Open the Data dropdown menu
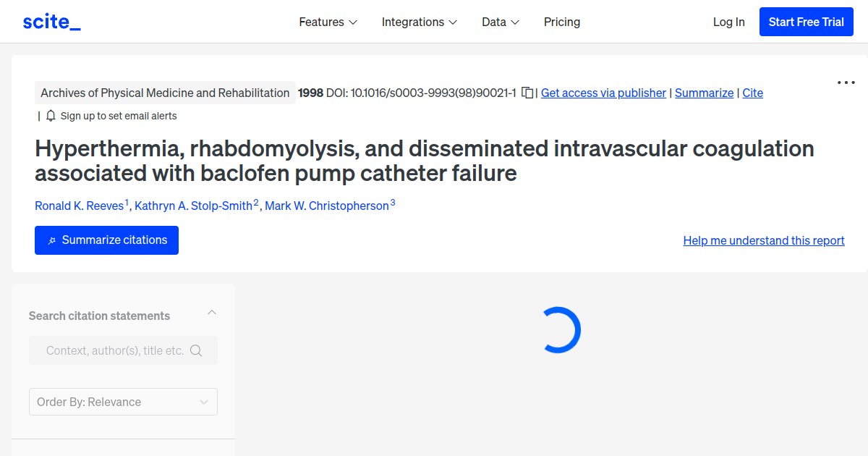The image size is (868, 456). (x=501, y=22)
